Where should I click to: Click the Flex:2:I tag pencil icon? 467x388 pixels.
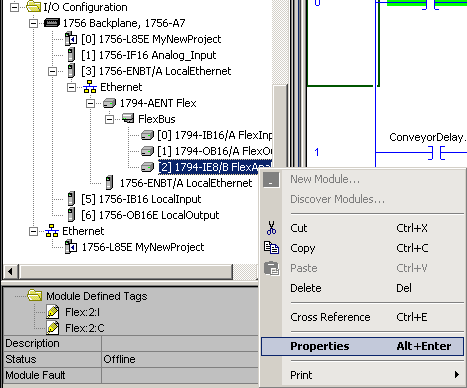tap(53, 312)
